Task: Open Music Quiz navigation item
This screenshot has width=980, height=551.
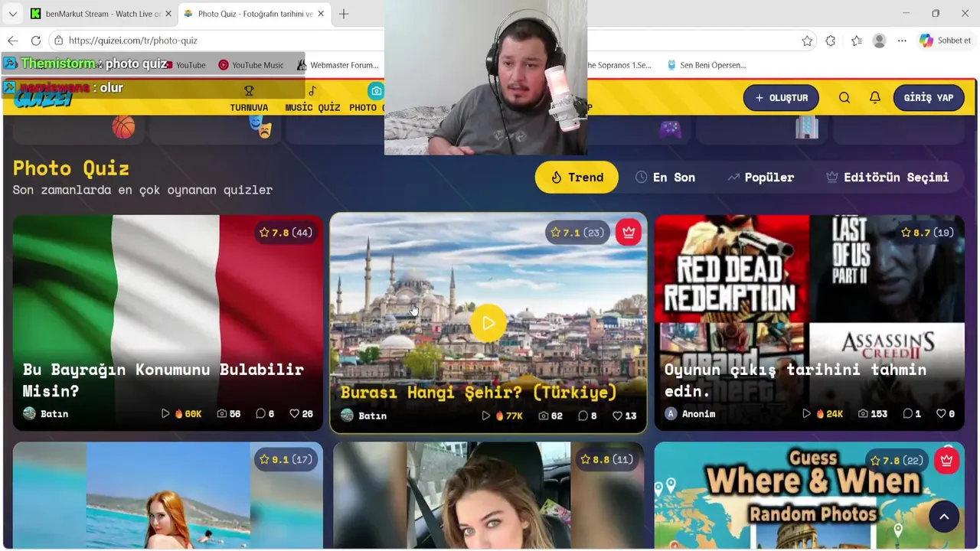Action: [x=312, y=99]
